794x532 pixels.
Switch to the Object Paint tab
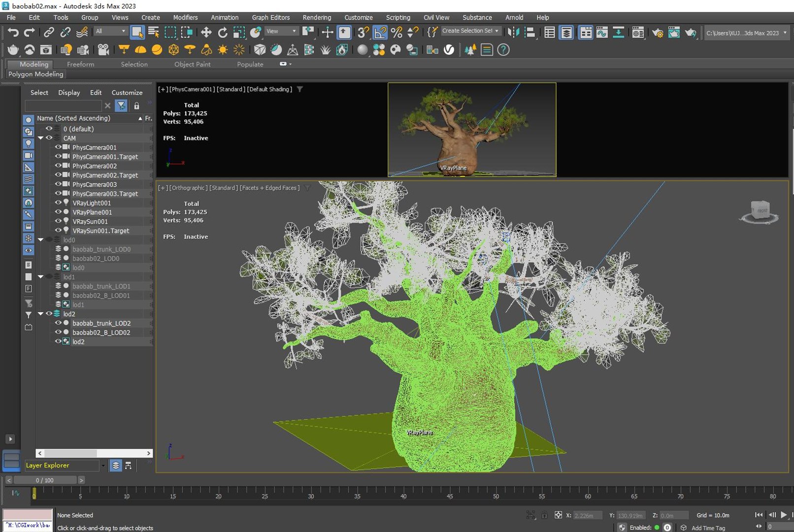192,64
